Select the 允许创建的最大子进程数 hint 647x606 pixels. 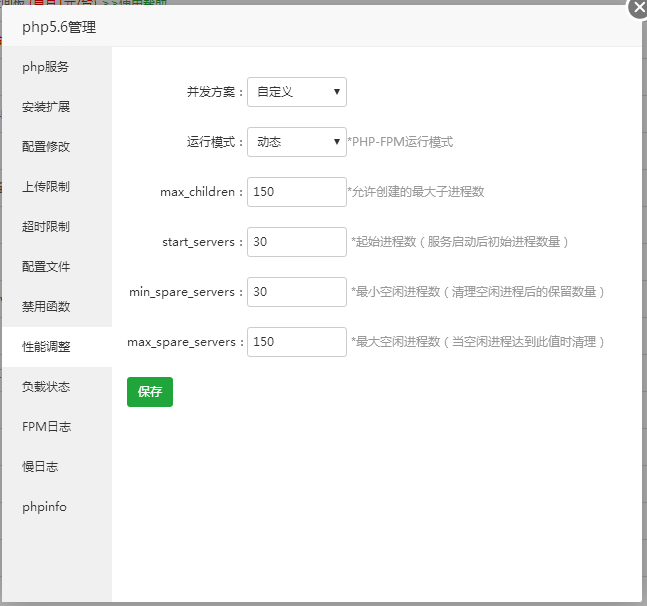coord(416,192)
